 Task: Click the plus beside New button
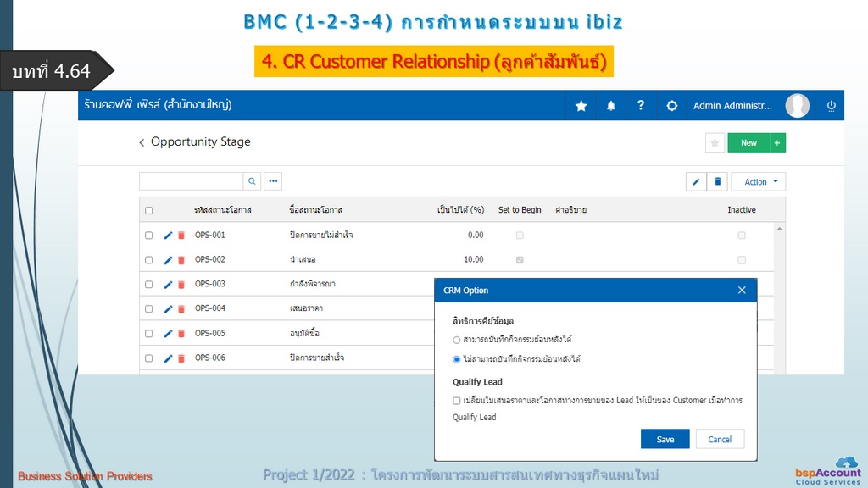click(x=777, y=142)
